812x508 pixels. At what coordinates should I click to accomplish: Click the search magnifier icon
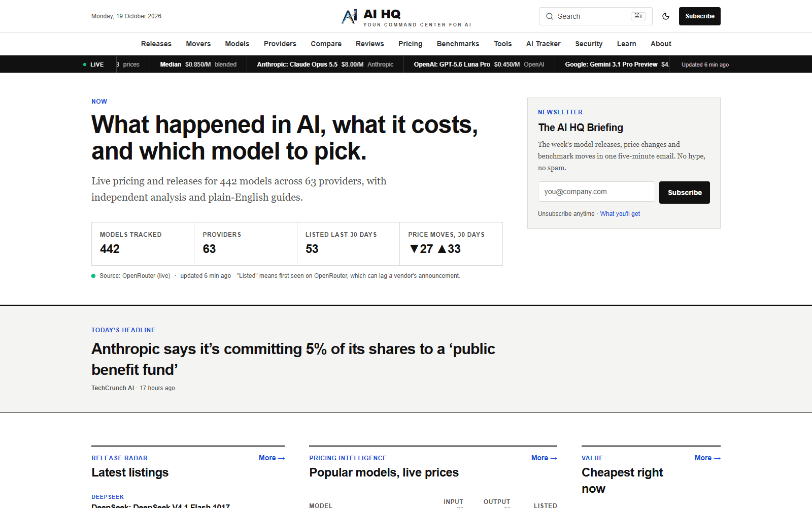point(550,16)
